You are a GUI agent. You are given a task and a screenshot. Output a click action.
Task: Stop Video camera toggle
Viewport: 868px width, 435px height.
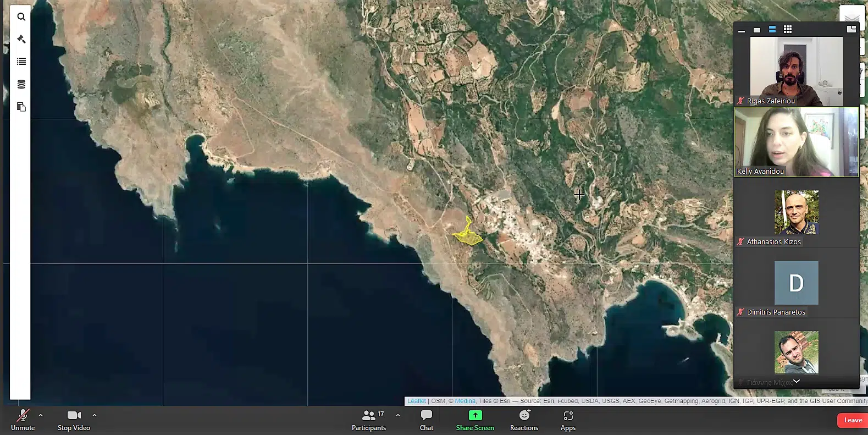tap(74, 420)
